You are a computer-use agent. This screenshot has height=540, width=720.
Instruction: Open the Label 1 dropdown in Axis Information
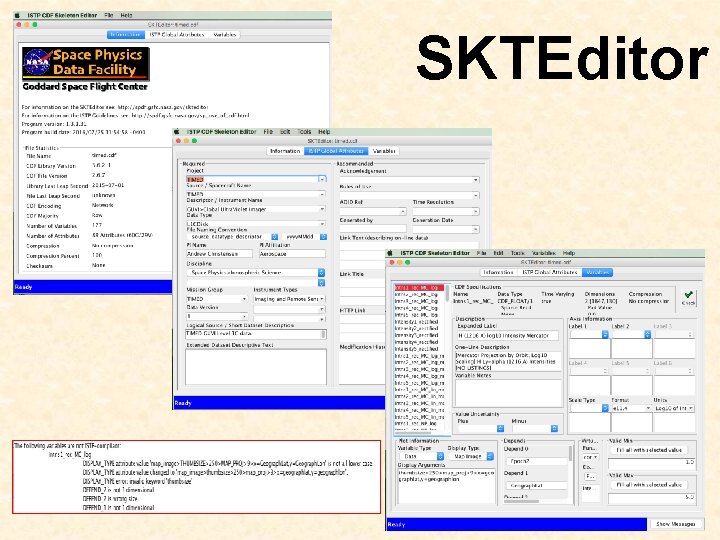(x=589, y=334)
